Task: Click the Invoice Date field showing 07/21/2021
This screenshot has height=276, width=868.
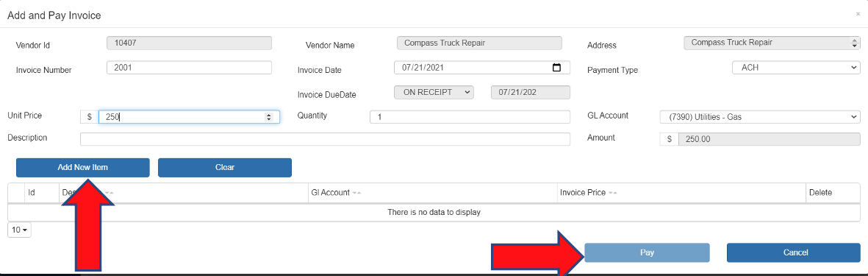Action: pos(482,68)
